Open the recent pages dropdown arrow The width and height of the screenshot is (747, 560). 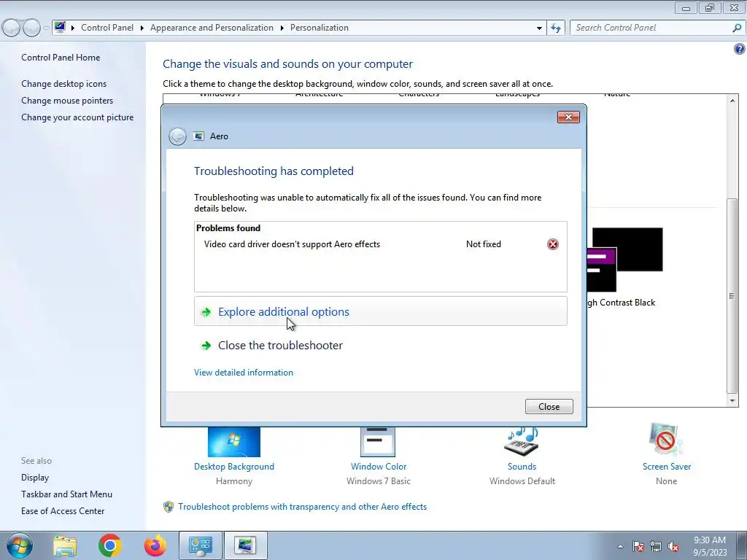coord(46,28)
